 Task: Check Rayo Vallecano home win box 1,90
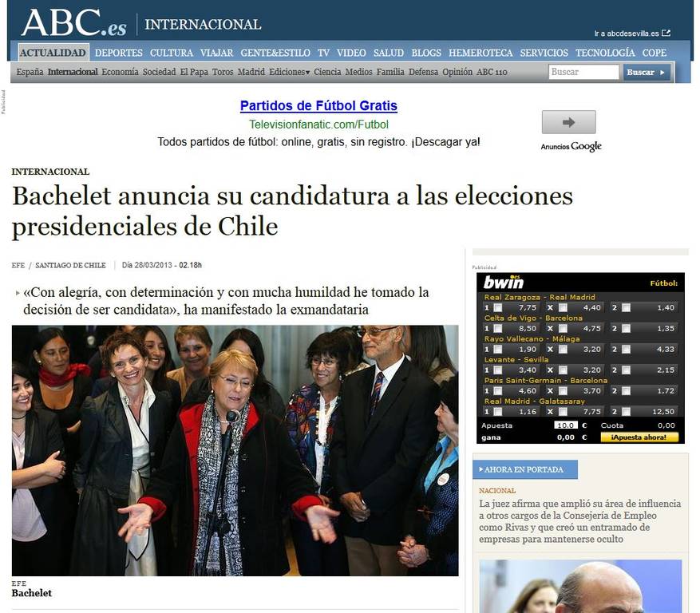(x=498, y=349)
